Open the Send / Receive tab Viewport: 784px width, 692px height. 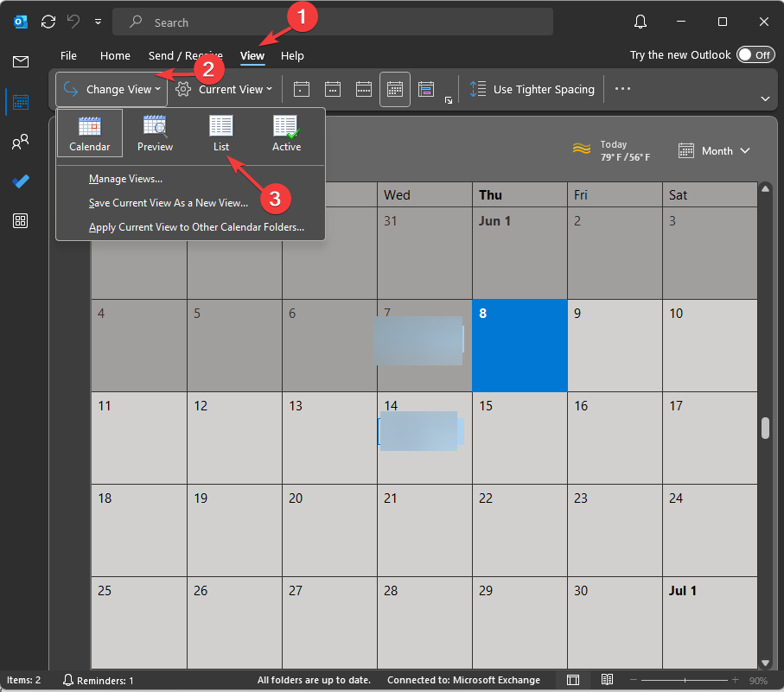185,55
